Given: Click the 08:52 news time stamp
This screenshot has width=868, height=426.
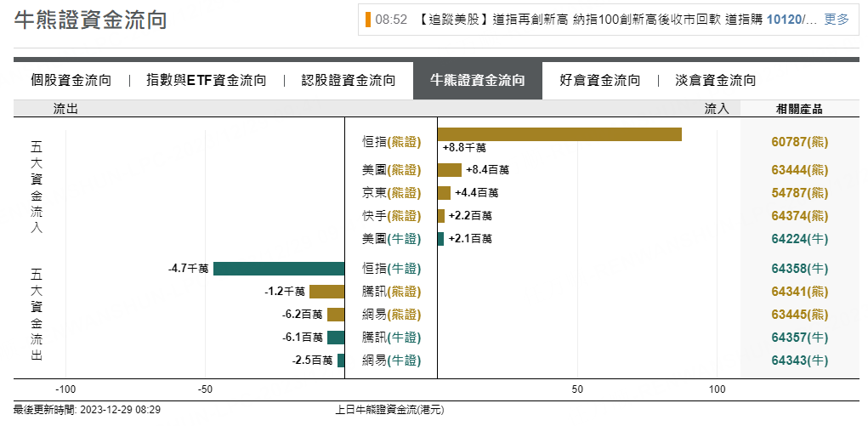Looking at the screenshot, I should (391, 20).
